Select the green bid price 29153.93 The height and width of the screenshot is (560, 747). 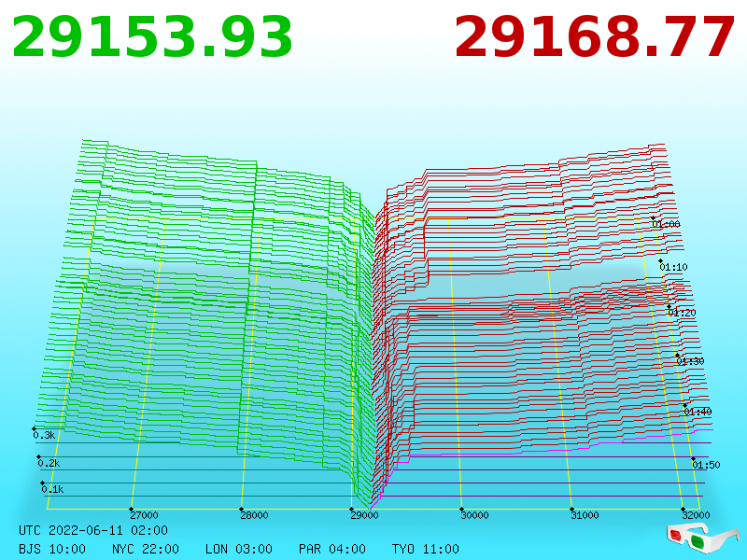pyautogui.click(x=152, y=37)
